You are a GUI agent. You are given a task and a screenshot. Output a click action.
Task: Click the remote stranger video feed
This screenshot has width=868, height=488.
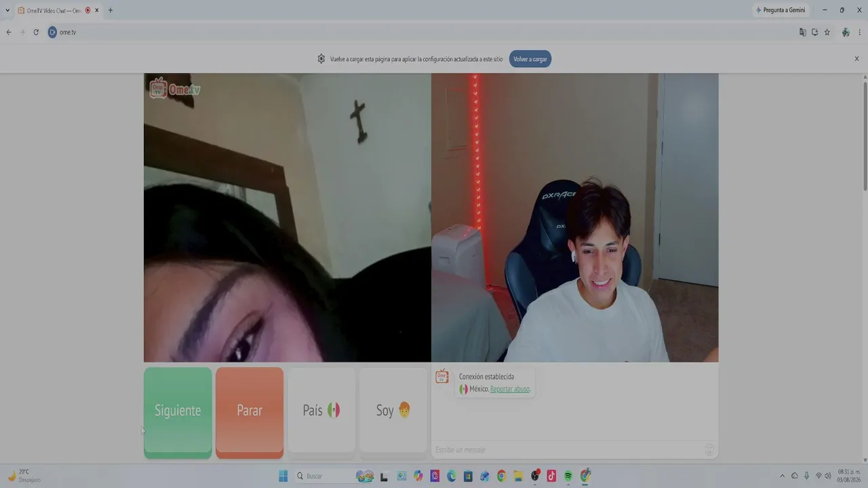click(288, 218)
